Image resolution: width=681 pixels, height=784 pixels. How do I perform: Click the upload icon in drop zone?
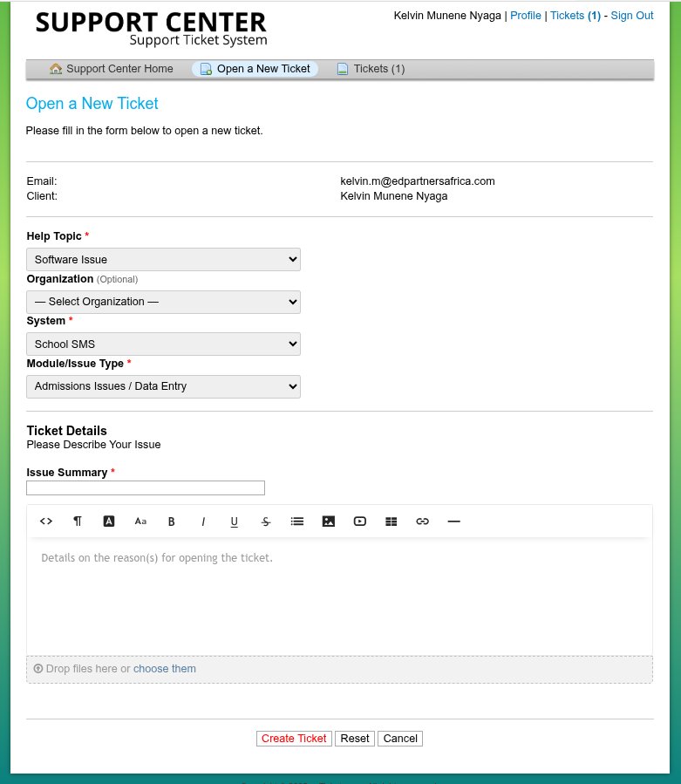pyautogui.click(x=38, y=669)
